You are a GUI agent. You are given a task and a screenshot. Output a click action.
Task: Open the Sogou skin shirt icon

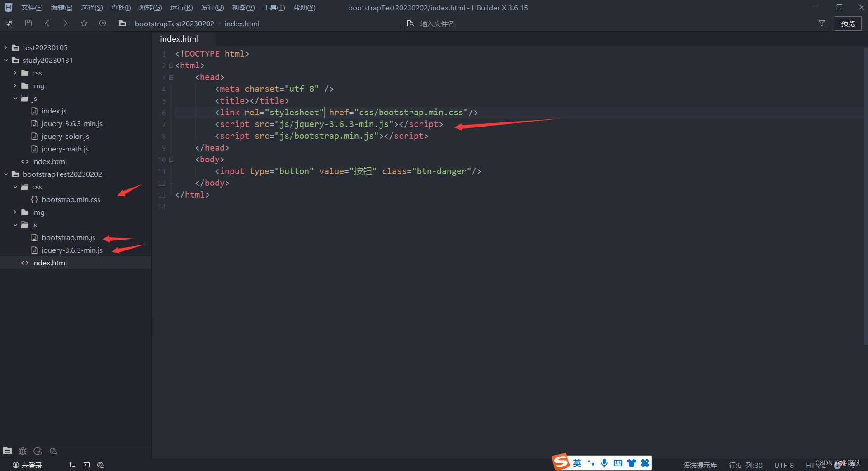632,463
